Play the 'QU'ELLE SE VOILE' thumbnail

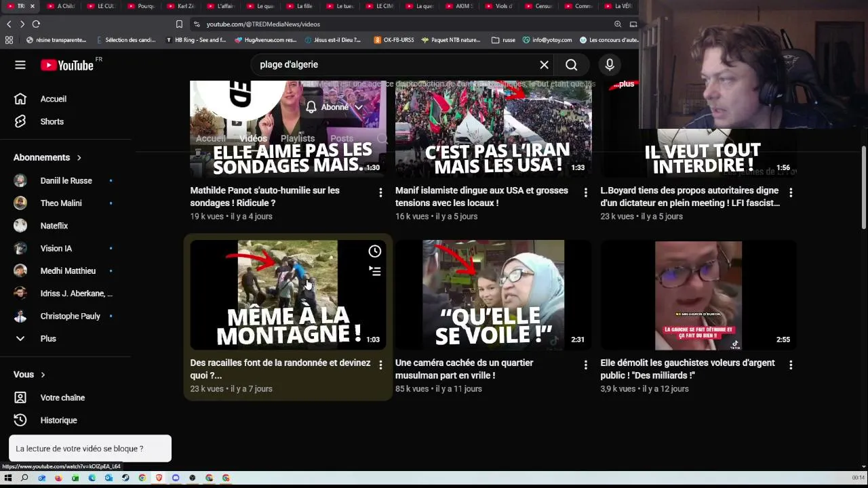(493, 295)
